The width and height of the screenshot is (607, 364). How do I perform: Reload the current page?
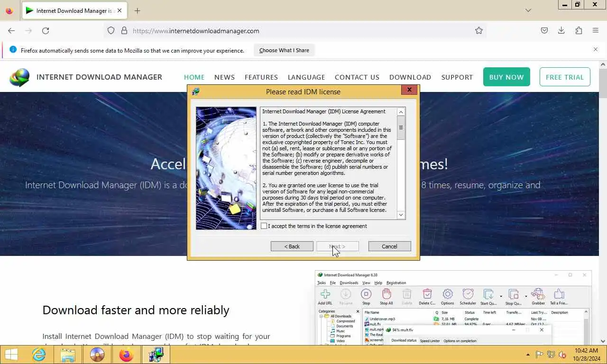point(46,30)
